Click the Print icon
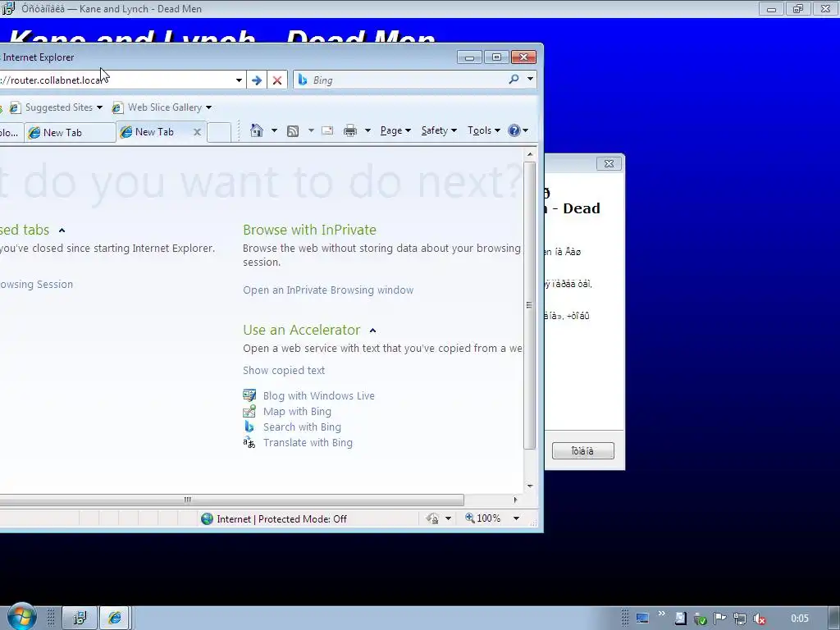 pyautogui.click(x=350, y=130)
